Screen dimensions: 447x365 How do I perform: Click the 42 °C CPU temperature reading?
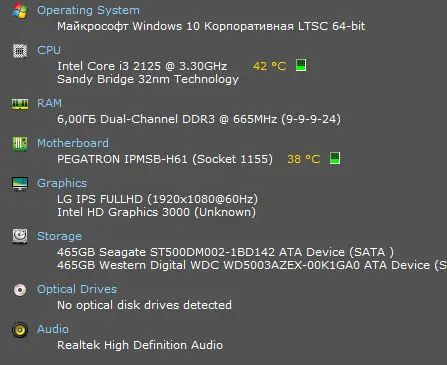[x=270, y=66]
